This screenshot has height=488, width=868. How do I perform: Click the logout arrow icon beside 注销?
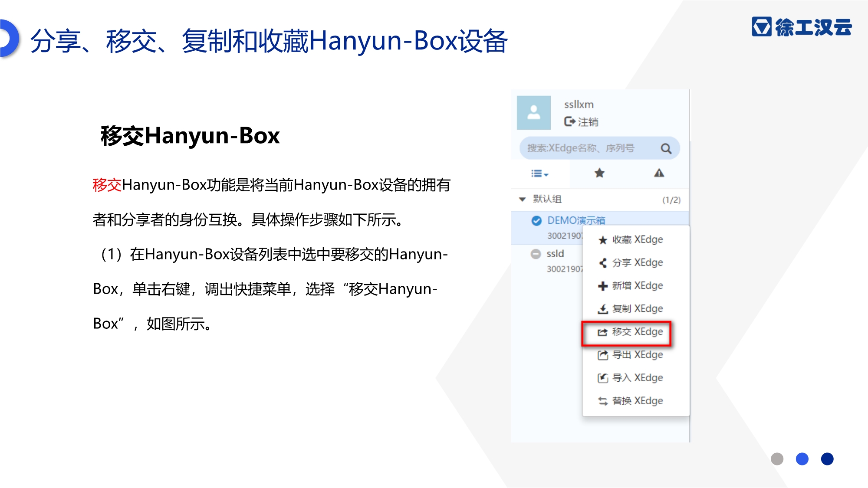click(569, 121)
